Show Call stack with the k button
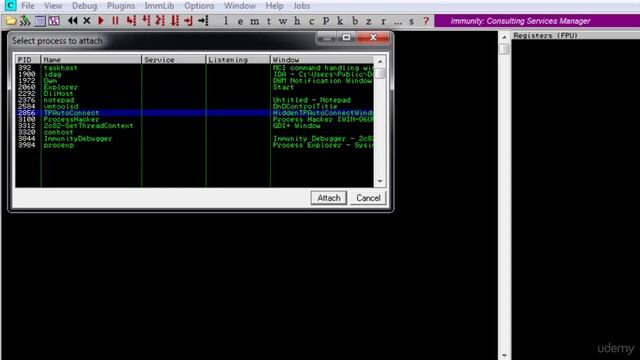The width and height of the screenshot is (640, 360). pyautogui.click(x=340, y=21)
